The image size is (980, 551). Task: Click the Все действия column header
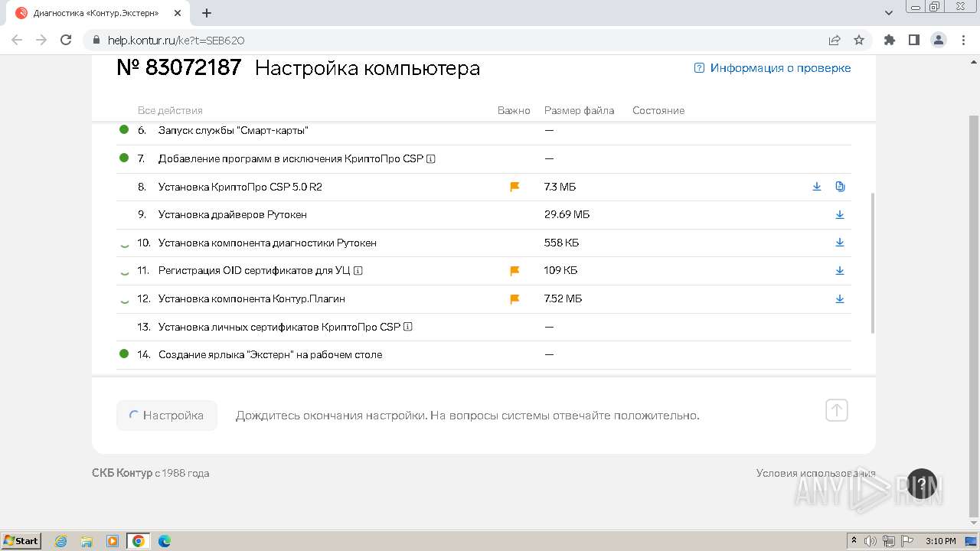pos(170,110)
